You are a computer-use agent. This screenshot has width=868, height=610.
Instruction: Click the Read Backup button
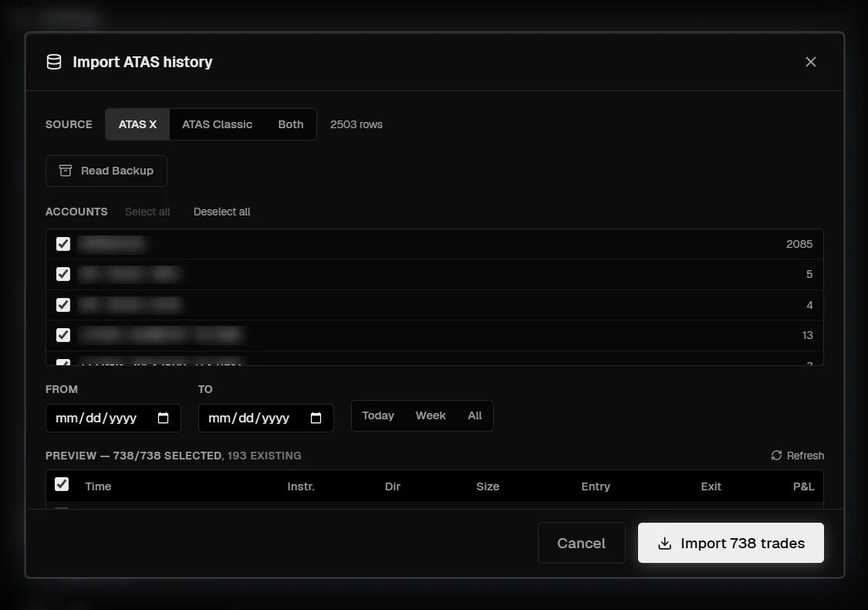[x=106, y=171]
